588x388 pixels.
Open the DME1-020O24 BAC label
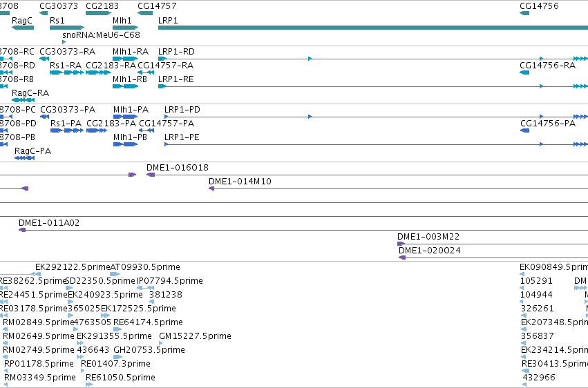[429, 251]
